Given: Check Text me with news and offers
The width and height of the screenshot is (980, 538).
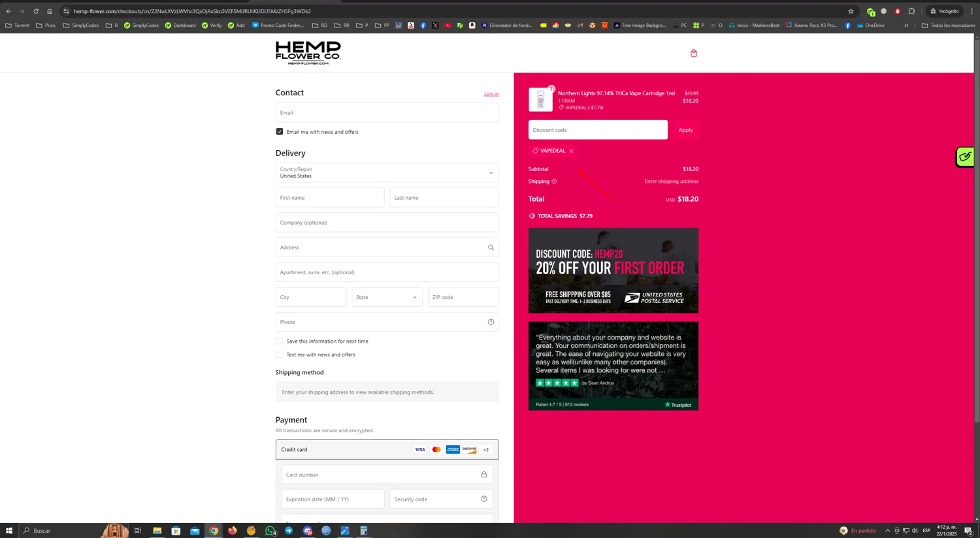Looking at the screenshot, I should (x=280, y=355).
